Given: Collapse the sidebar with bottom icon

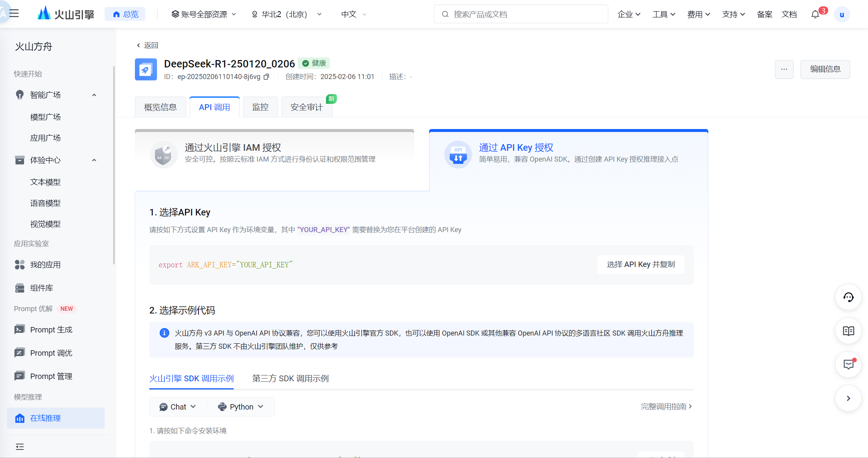Looking at the screenshot, I should (20, 447).
